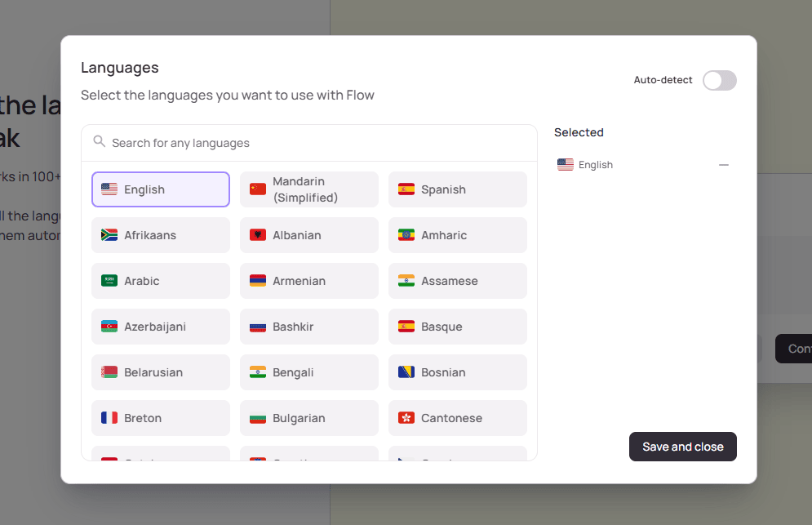Choose Assamese from the language grid
The height and width of the screenshot is (525, 812).
pos(458,281)
